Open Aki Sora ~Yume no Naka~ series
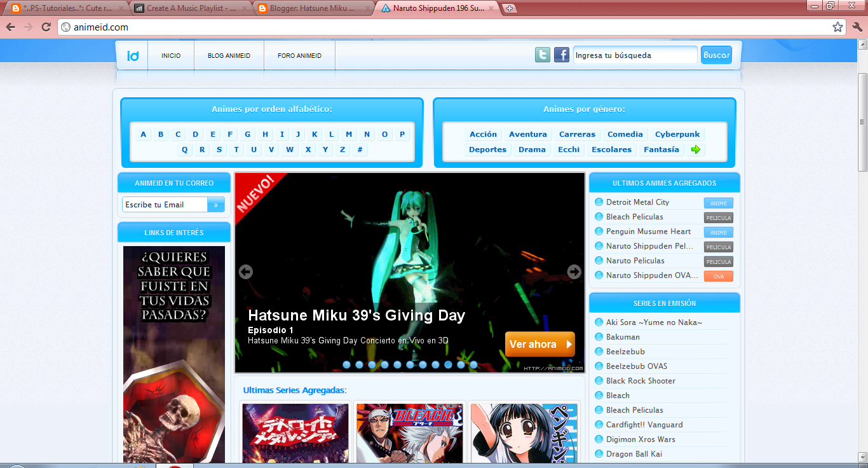 pyautogui.click(x=654, y=322)
